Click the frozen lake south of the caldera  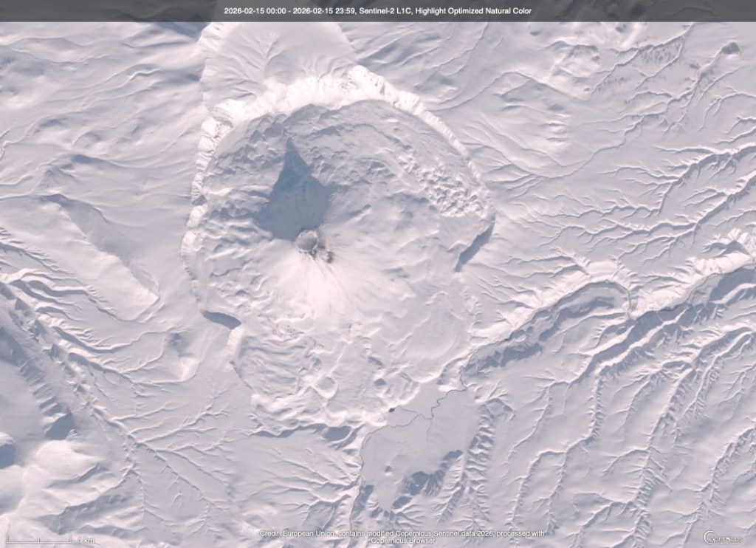[413, 451]
